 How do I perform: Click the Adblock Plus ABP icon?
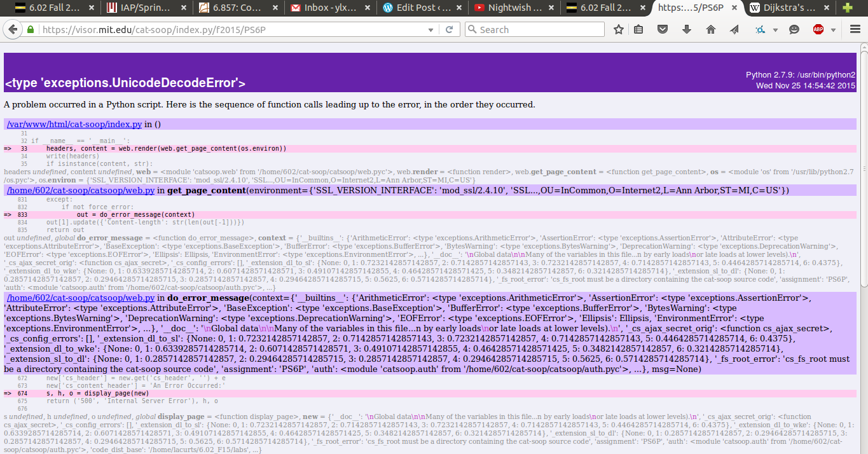[x=818, y=30]
